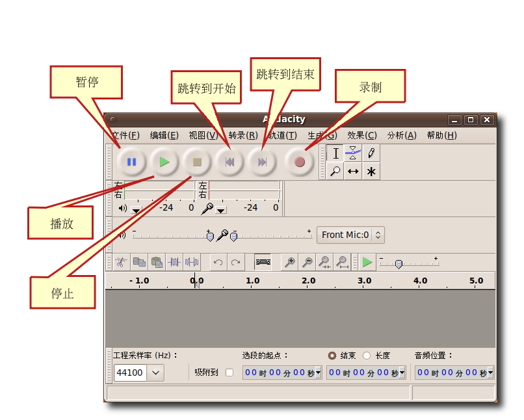Image resolution: width=524 pixels, height=420 pixels.
Task: Toggle the 吸附到 snap-to checkbox
Action: pyautogui.click(x=229, y=373)
